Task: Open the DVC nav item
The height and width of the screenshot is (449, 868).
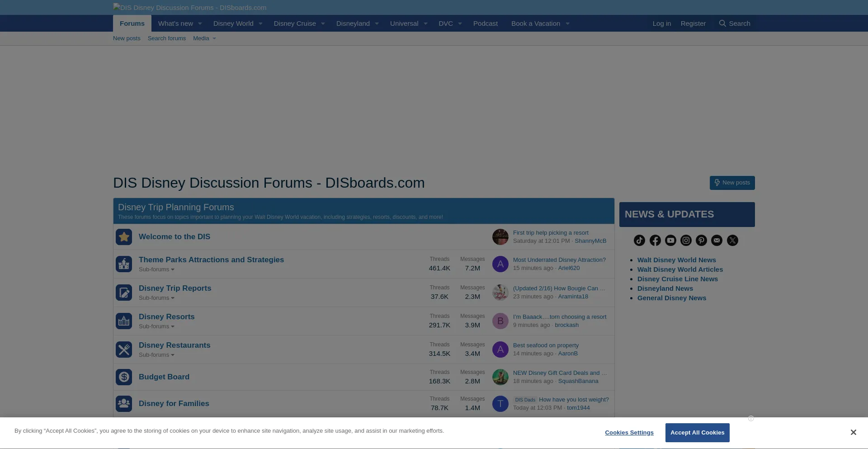Action: (446, 24)
